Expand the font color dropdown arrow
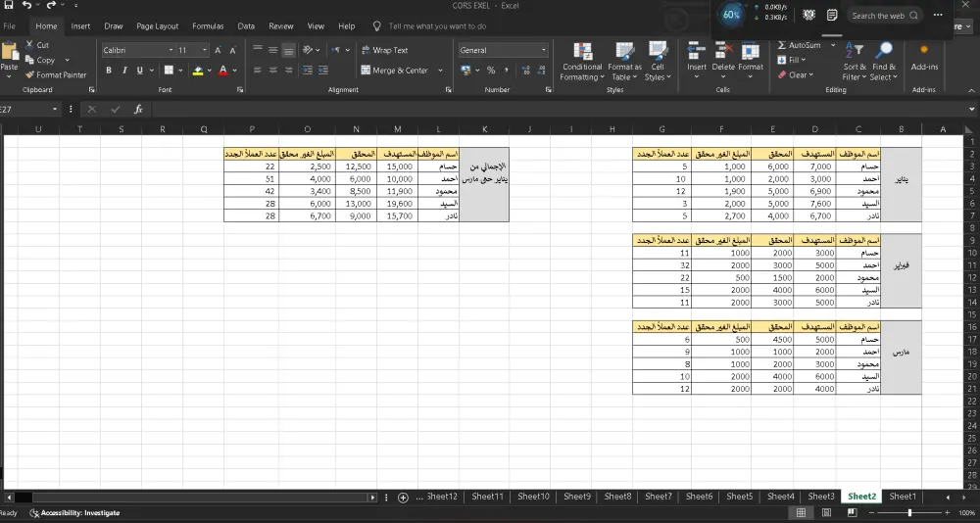 pos(234,71)
